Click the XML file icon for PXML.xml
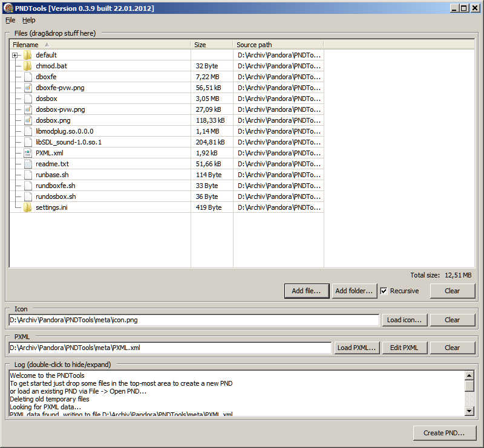 point(28,153)
